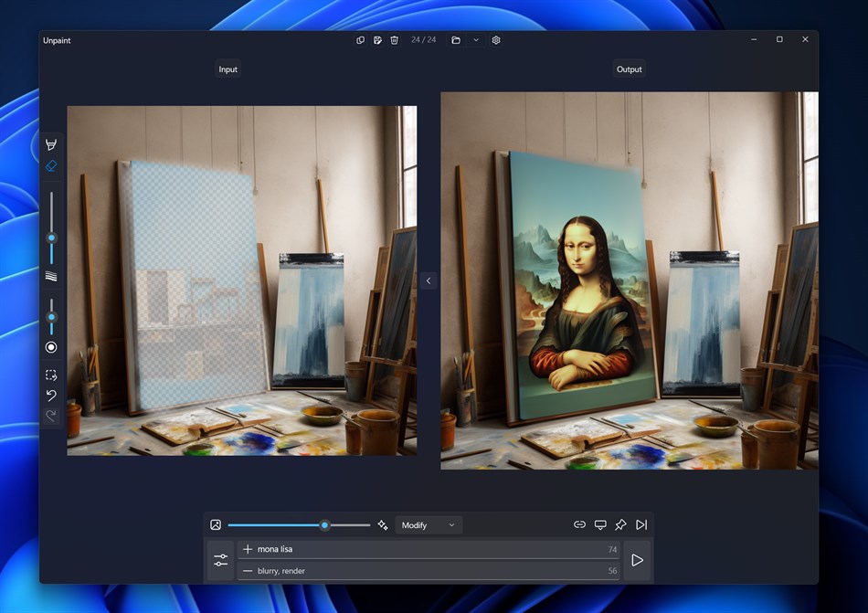The width and height of the screenshot is (868, 613).
Task: Adjust the denoising strength slider handle
Action: 325,524
